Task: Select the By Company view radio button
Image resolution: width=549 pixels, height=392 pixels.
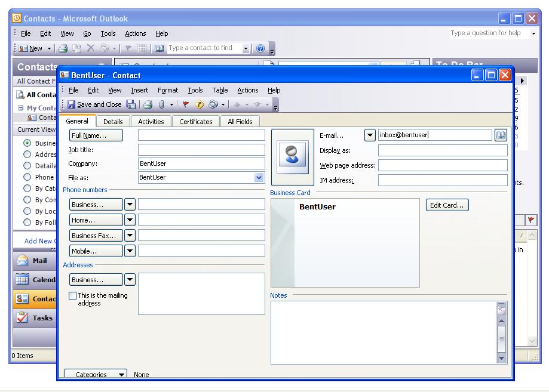Action: point(27,200)
